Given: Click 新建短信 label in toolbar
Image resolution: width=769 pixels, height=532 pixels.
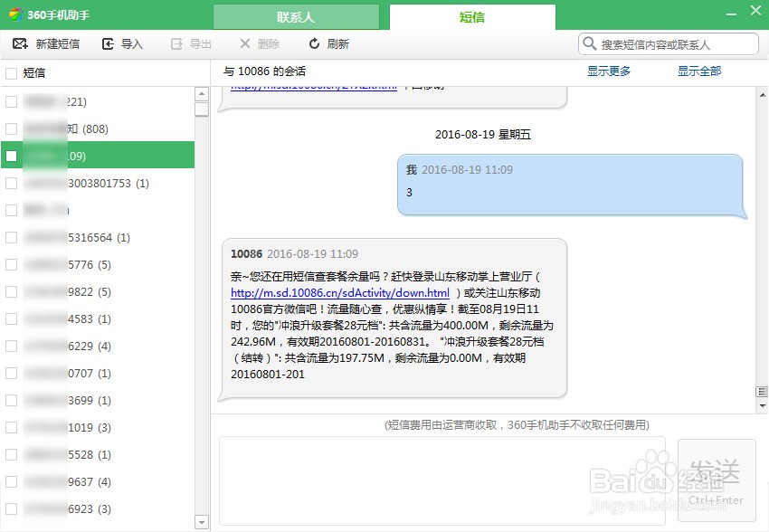Looking at the screenshot, I should pos(57,44).
